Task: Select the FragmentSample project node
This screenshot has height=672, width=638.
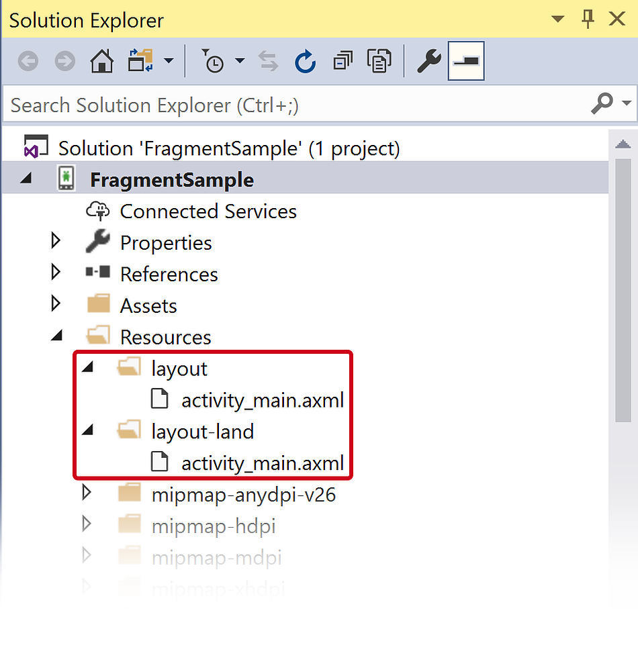Action: point(172,180)
